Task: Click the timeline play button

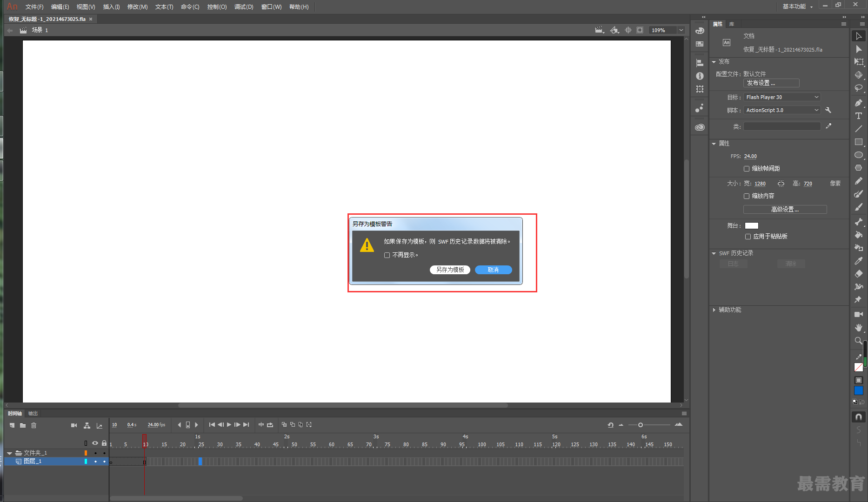Action: tap(229, 425)
